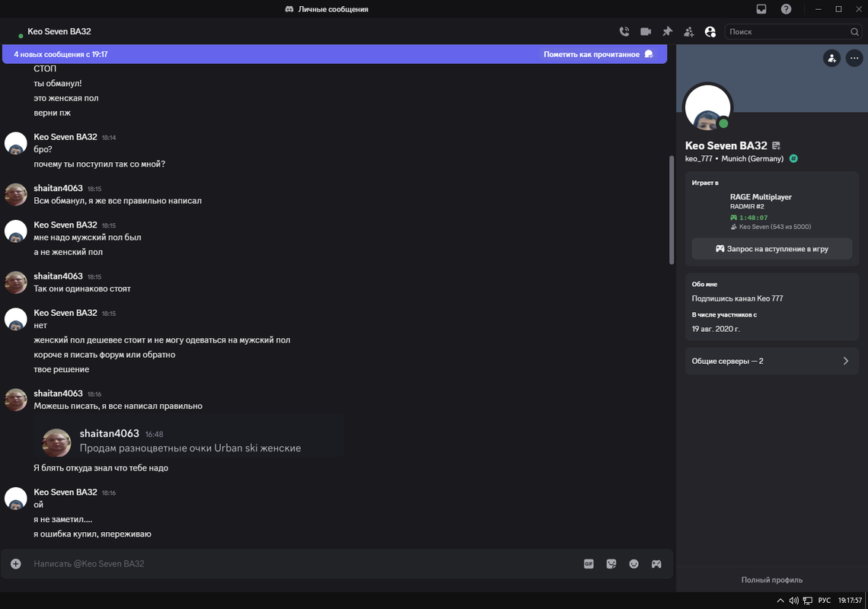Open the sticker picker icon
This screenshot has width=868, height=609.
[x=611, y=563]
